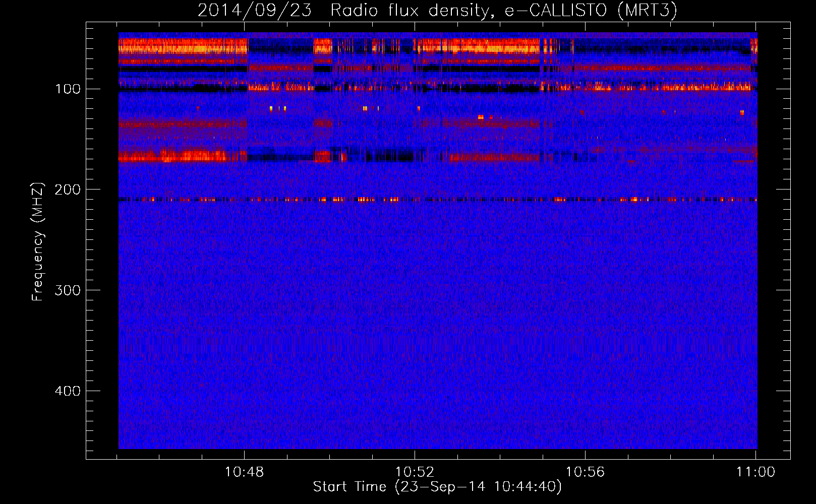Click the 11:00 time tick label

tap(755, 472)
